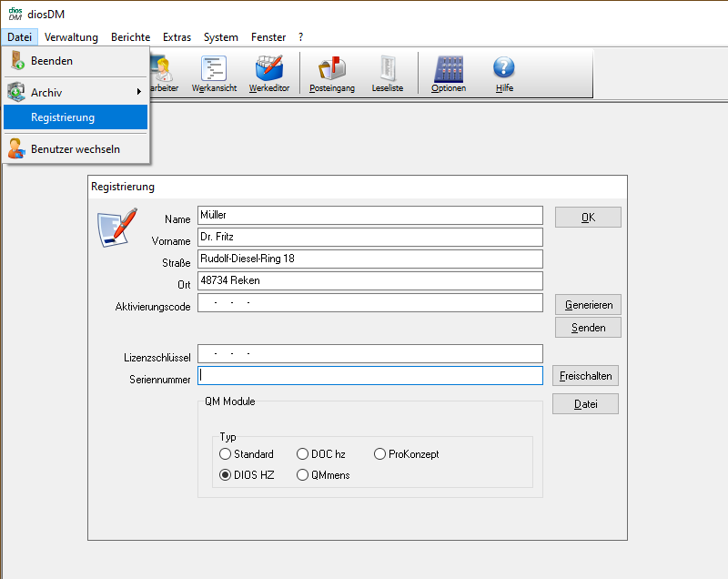Open the Verwaltung menu
Screen dimensions: 728x579
click(71, 37)
